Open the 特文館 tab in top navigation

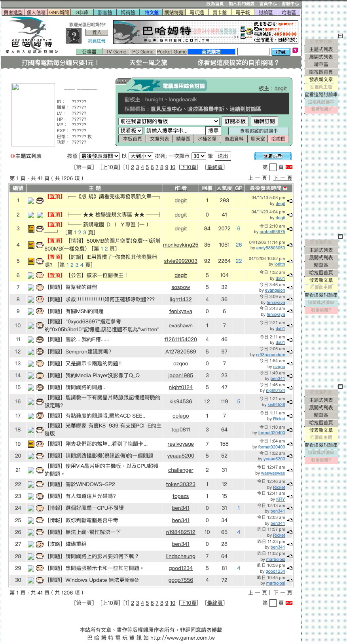tap(152, 12)
